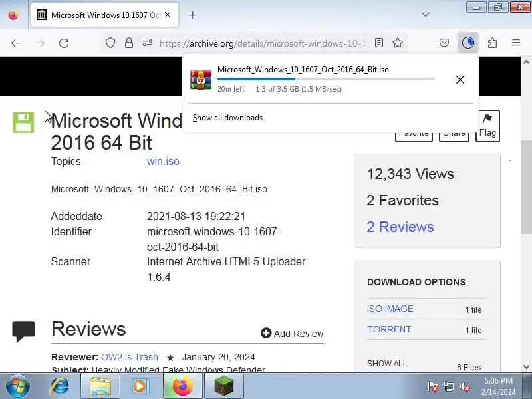Click the network tray icon
The image size is (532, 399).
tap(448, 386)
